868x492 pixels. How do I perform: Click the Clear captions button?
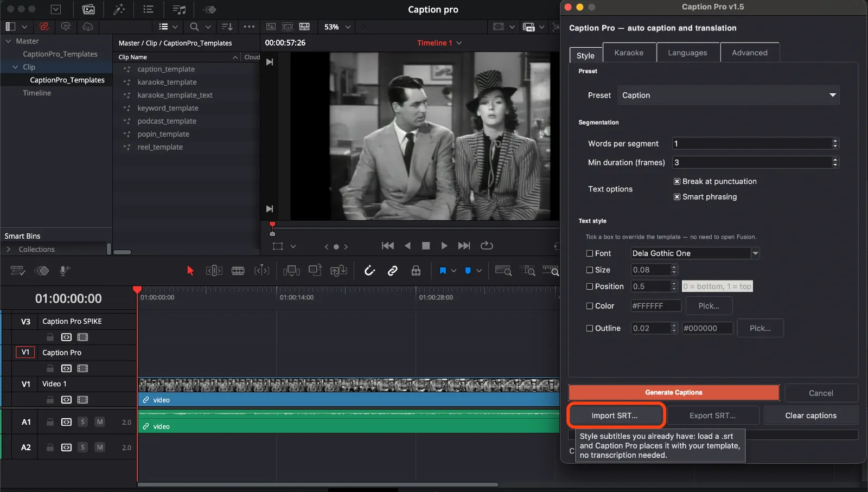click(810, 416)
